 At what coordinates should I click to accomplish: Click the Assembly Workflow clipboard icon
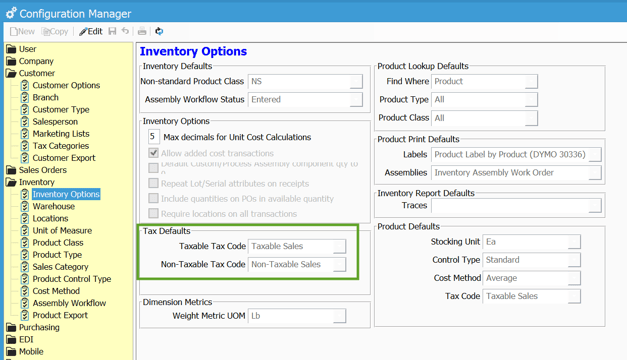click(25, 303)
